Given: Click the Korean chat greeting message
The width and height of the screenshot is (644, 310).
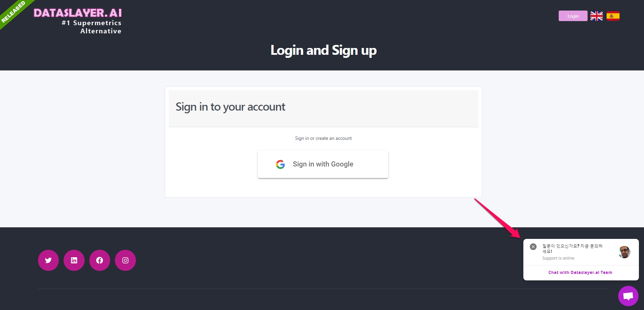Looking at the screenshot, I should coord(572,248).
